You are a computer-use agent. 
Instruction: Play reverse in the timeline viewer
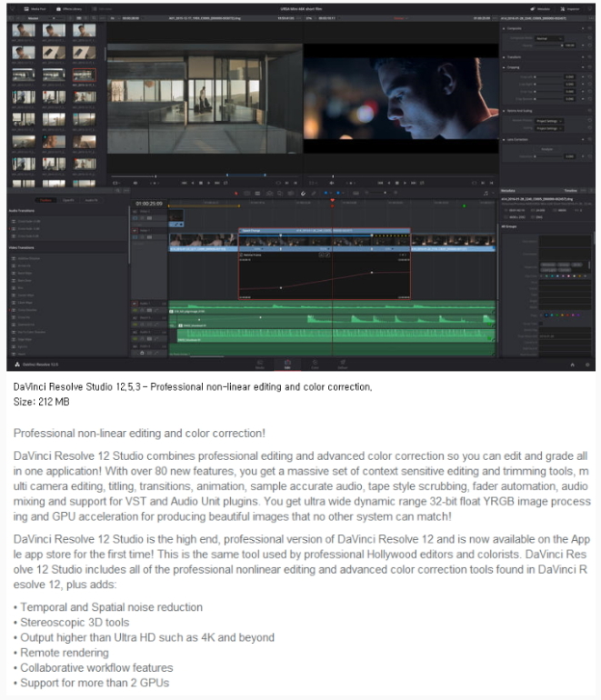pyautogui.click(x=389, y=183)
